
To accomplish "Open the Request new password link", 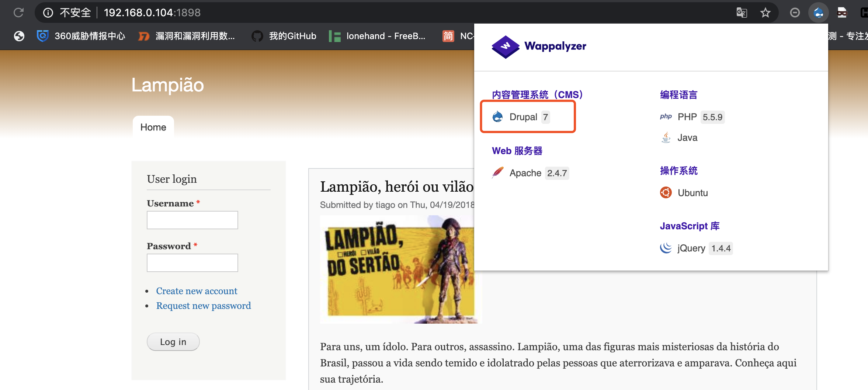I will 203,306.
